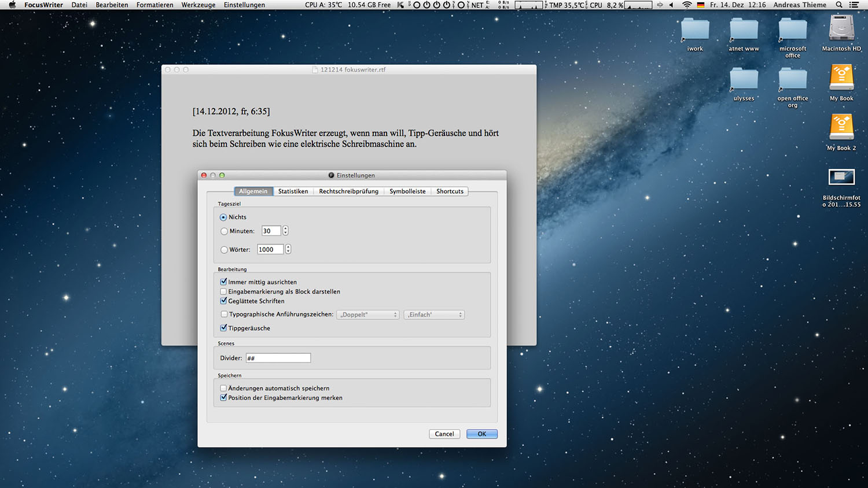Select the My Book drive icon
The width and height of the screenshot is (868, 488).
(841, 78)
